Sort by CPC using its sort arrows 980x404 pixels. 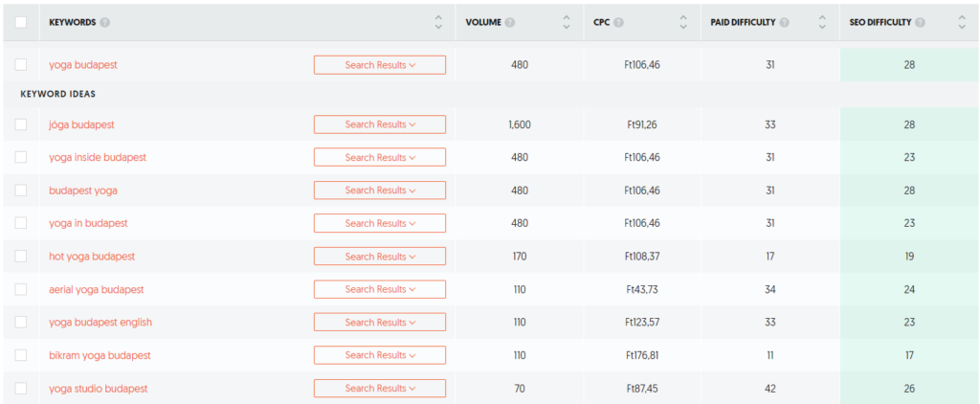(683, 23)
